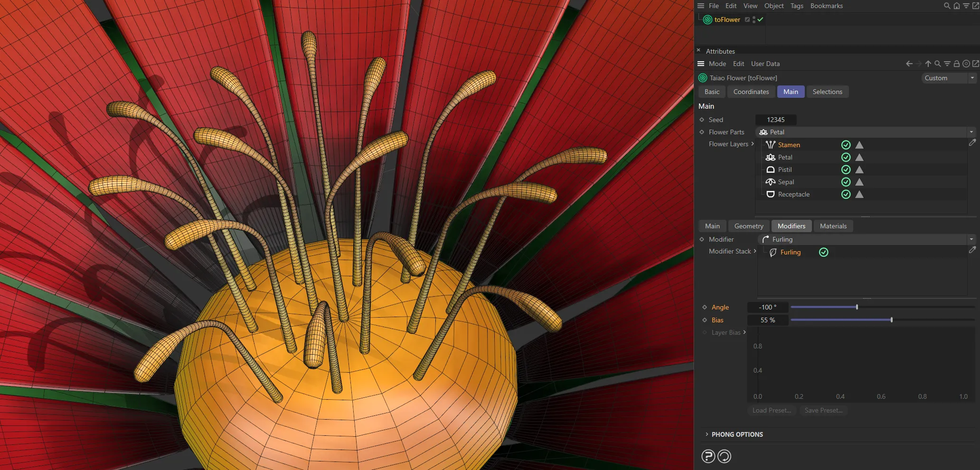
Task: Click the help question-mark icon at bottom
Action: tap(707, 456)
